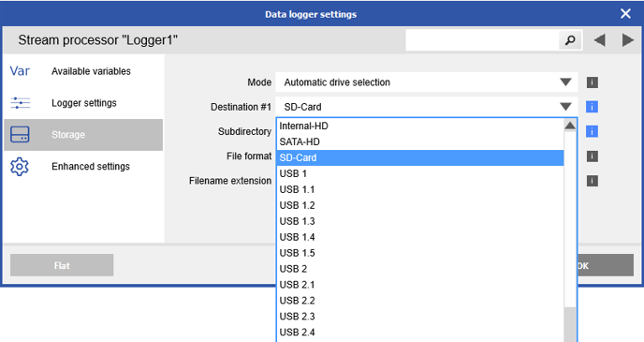Select USB 1.3 in the dropdown list
The width and height of the screenshot is (644, 342).
coord(420,221)
